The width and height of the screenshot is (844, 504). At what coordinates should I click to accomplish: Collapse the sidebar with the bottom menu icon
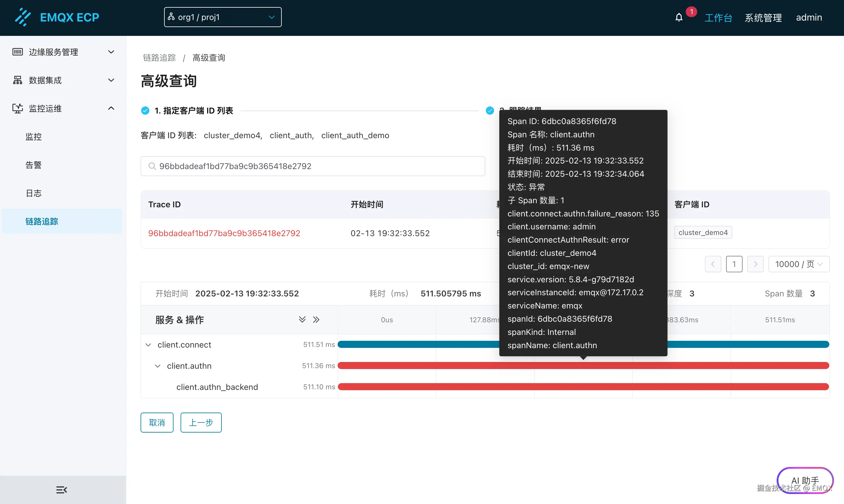pyautogui.click(x=61, y=490)
